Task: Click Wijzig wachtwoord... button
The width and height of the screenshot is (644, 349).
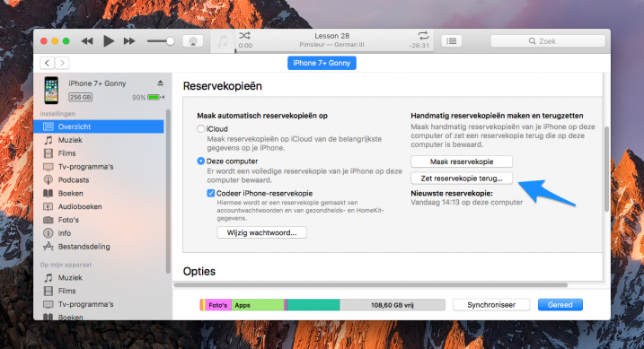Action: (x=261, y=232)
